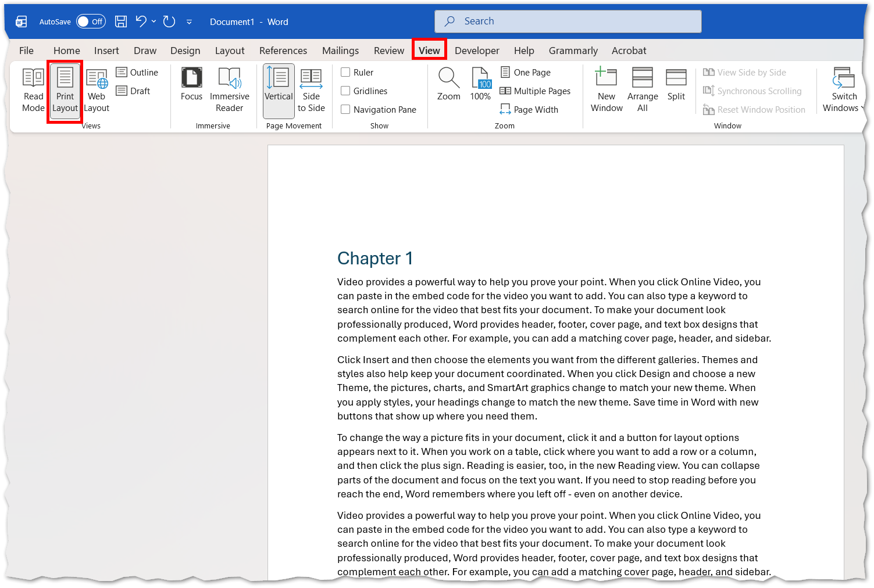The image size is (874, 588).
Task: Save the document with the floppy disk icon
Action: pos(121,21)
